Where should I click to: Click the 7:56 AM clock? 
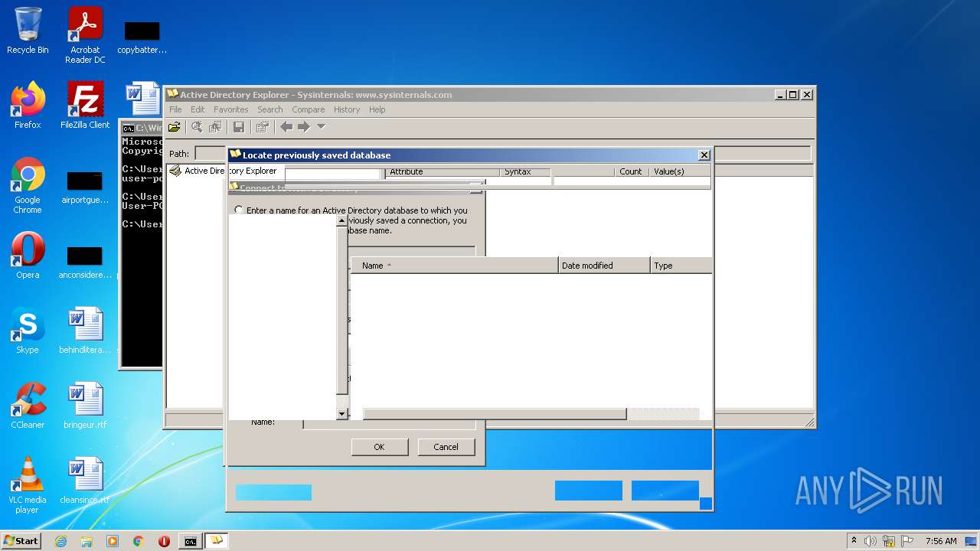(x=941, y=541)
